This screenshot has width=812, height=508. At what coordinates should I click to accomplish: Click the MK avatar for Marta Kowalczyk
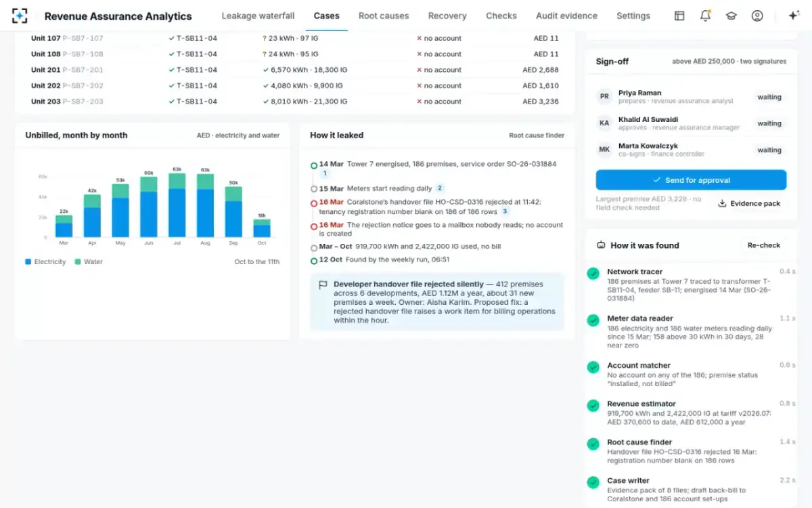click(x=604, y=150)
